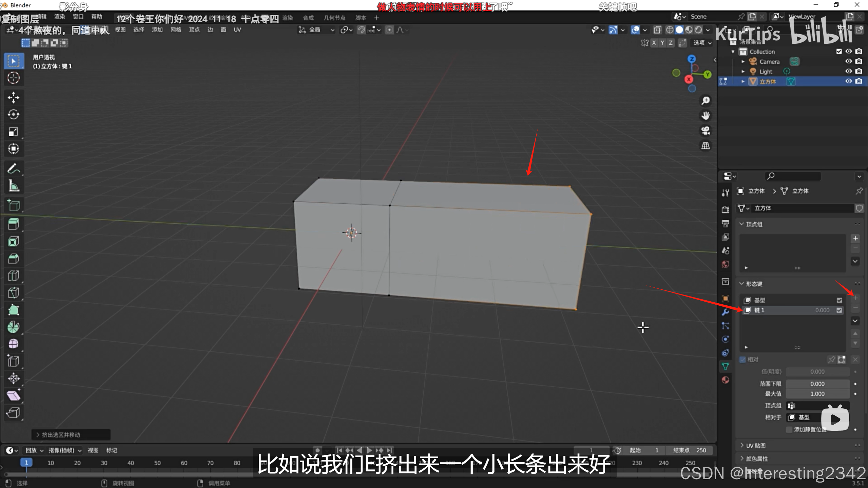
Task: Uncheck the 键 1 shape key checkbox
Action: tap(839, 310)
